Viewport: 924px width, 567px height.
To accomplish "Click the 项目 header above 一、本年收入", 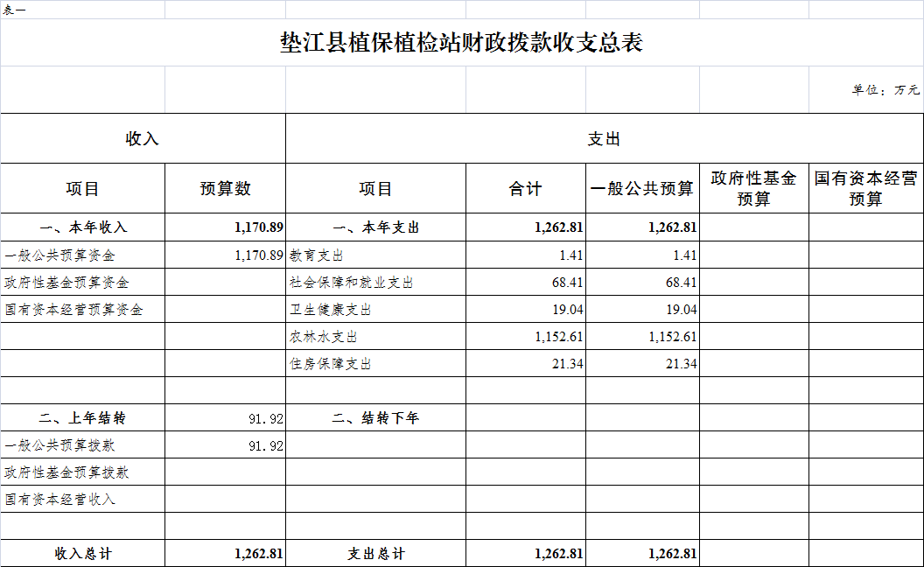I will pyautogui.click(x=82, y=189).
